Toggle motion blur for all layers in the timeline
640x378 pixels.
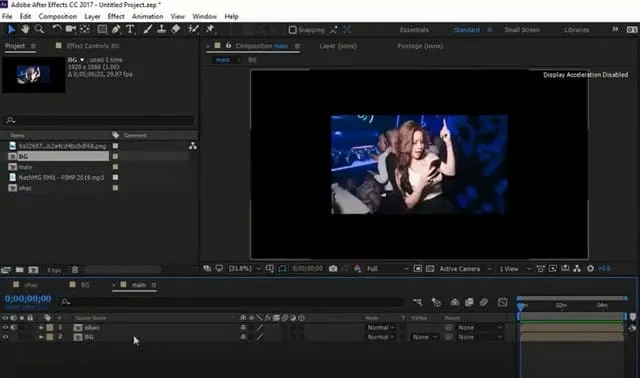point(484,302)
